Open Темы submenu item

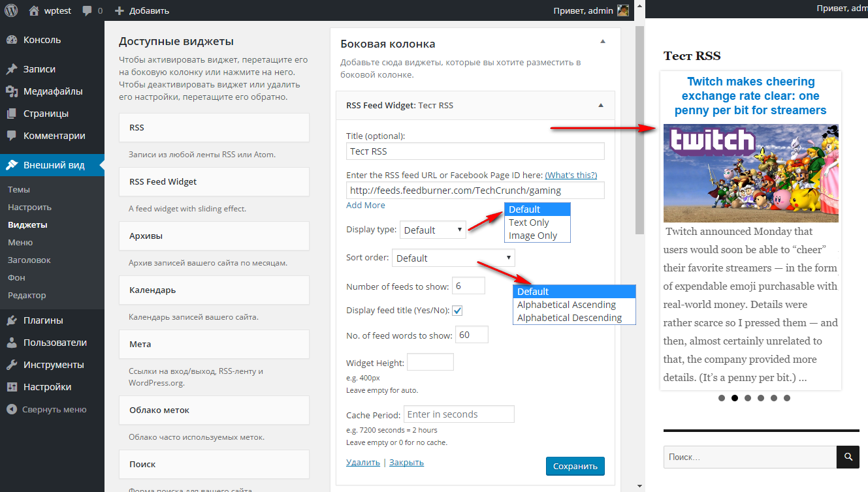[x=19, y=189]
